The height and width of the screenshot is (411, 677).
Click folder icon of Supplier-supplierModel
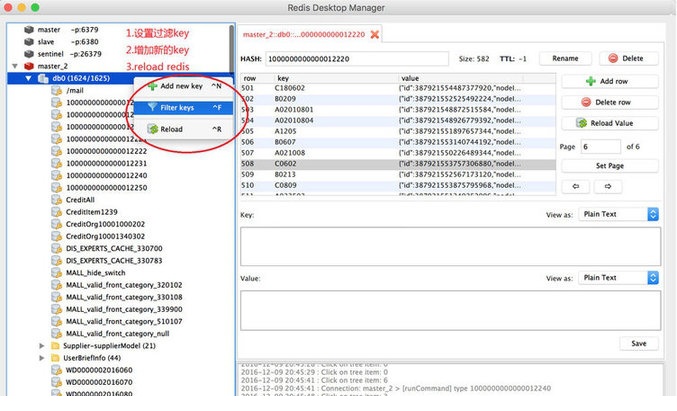[55, 346]
